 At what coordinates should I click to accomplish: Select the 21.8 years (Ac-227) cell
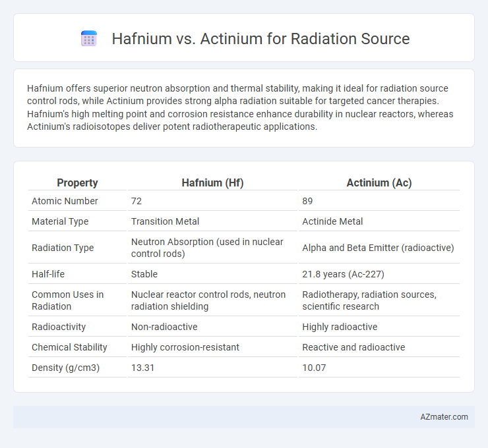pos(344,274)
